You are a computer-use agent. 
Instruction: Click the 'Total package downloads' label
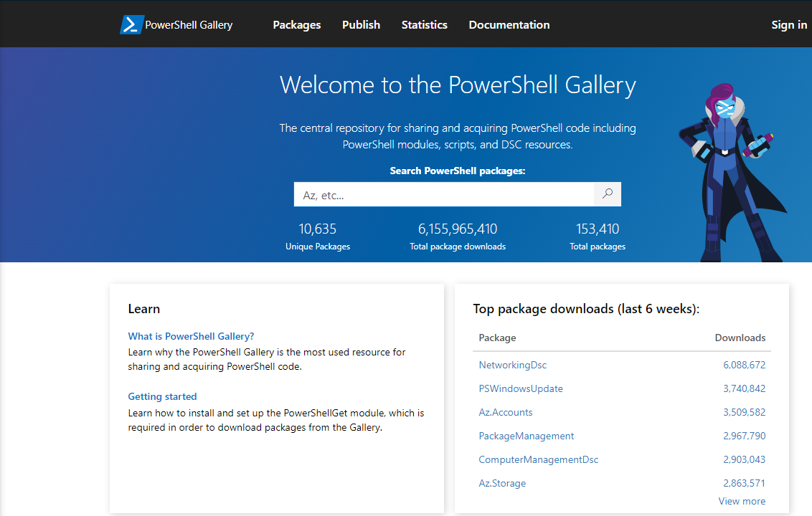458,247
